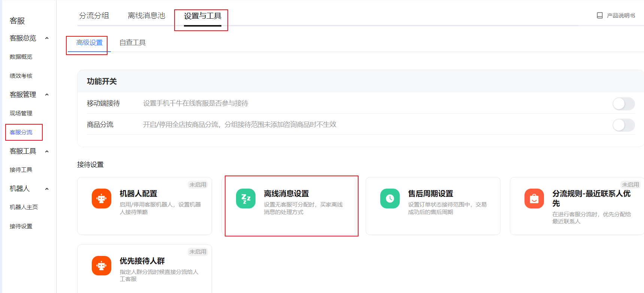
Task: Collapse the 客服总览 sidebar section
Action: click(47, 38)
